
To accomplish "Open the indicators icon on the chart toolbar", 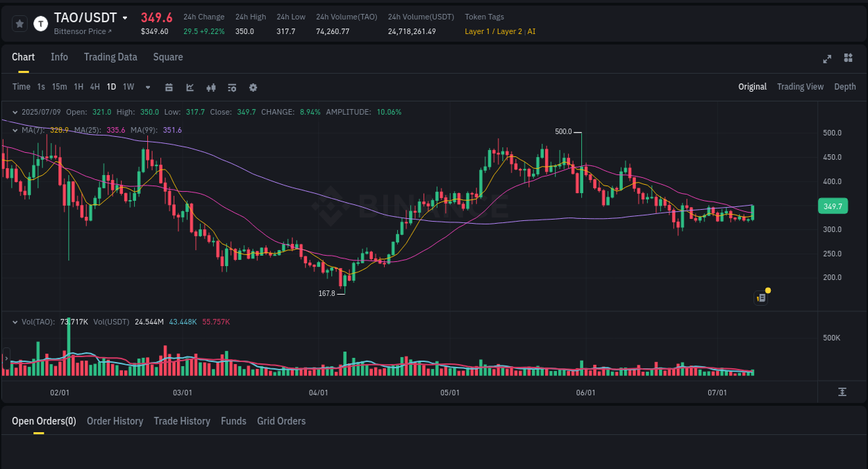I will tap(211, 87).
